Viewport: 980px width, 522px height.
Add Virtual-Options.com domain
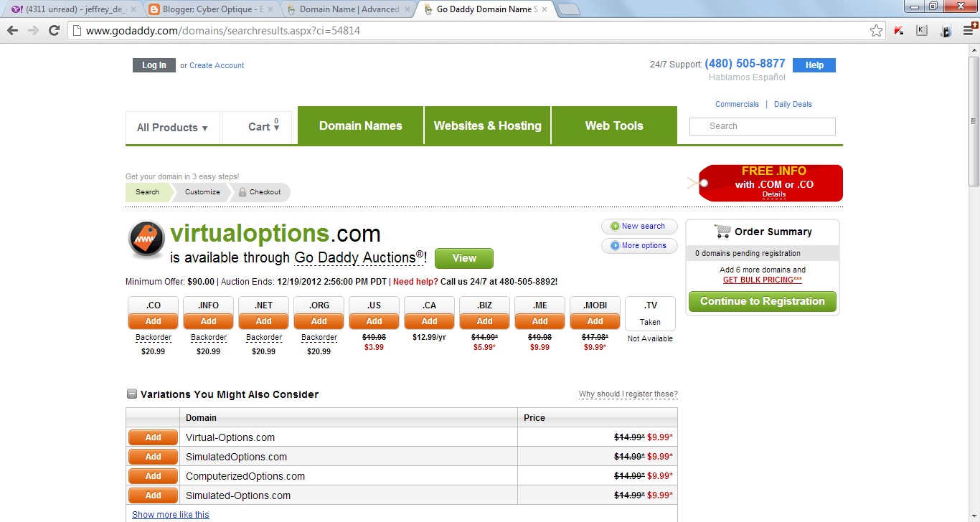point(154,437)
